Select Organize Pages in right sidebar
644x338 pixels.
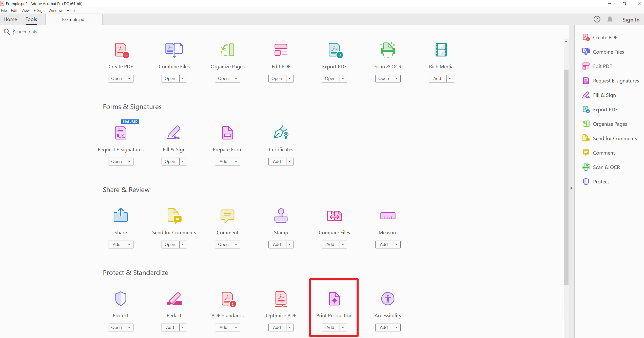605,124
